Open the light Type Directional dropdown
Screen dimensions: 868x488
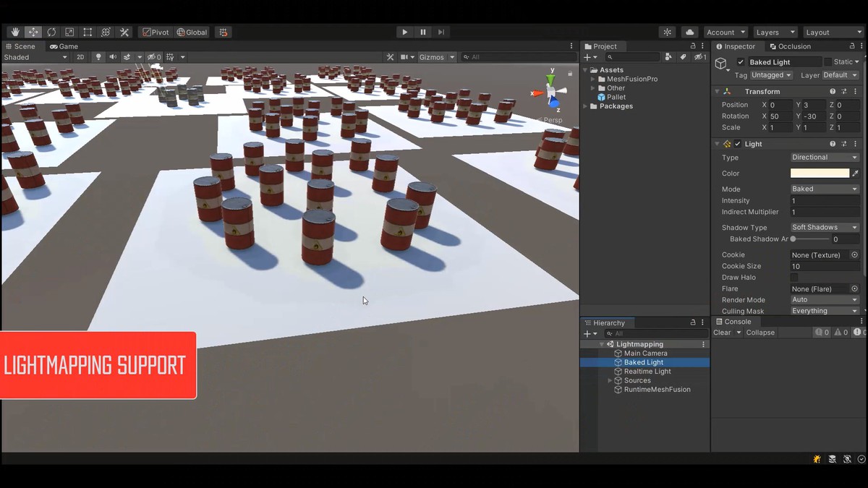point(825,158)
